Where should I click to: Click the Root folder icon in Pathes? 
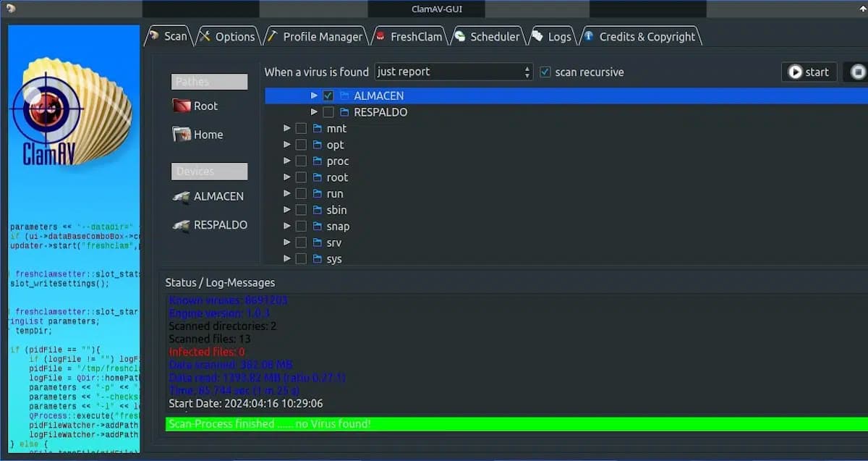[181, 106]
